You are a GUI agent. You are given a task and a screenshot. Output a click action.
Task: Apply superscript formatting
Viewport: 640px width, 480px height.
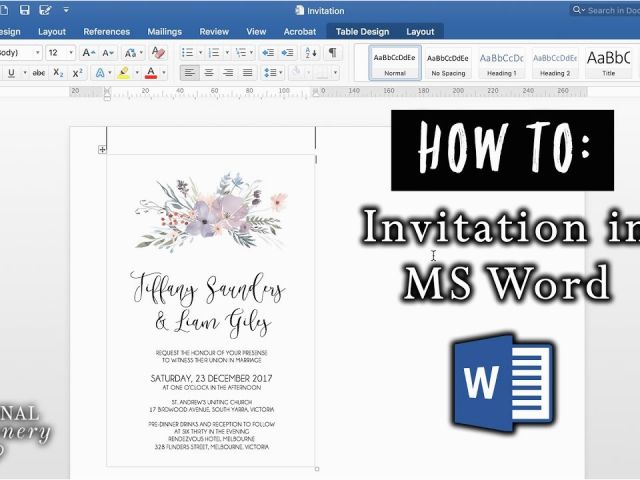pos(80,73)
